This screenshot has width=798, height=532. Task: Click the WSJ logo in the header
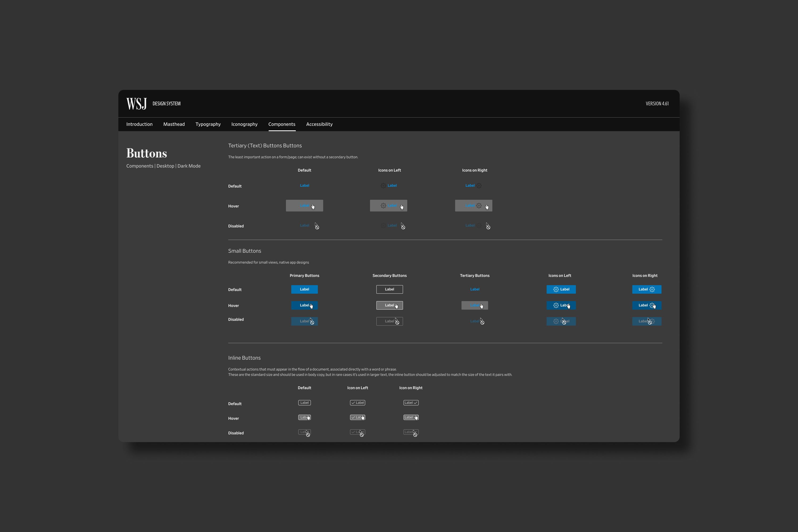(136, 103)
